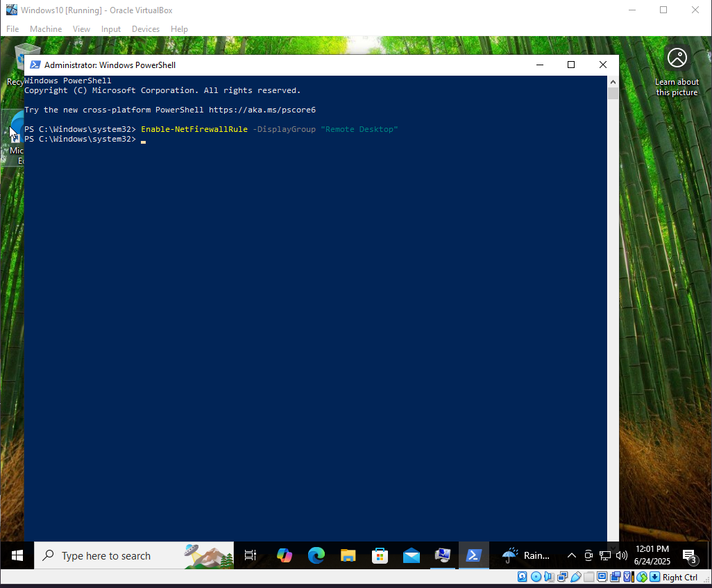Viewport: 712px width, 588px height.
Task: Click the VirtualBox network status icon
Action: 563,577
